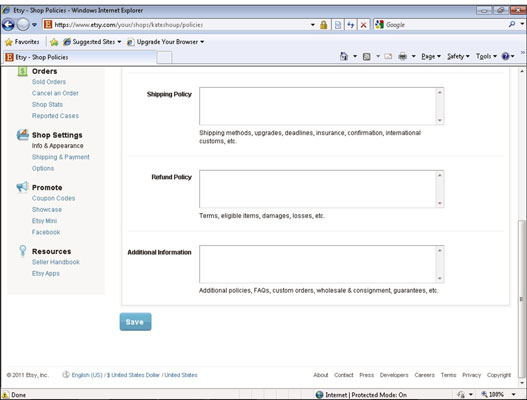
Task: Click the Etsy favicon in address bar
Action: [48, 25]
